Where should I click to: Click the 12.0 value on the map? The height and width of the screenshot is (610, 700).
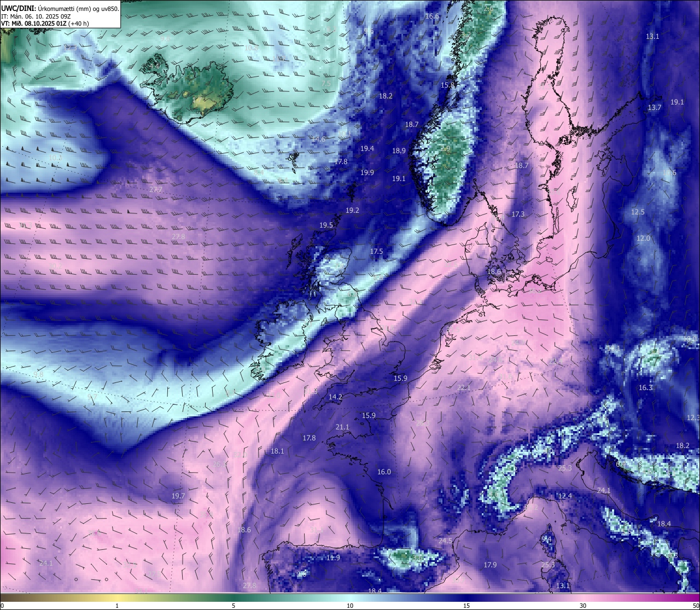[643, 239]
